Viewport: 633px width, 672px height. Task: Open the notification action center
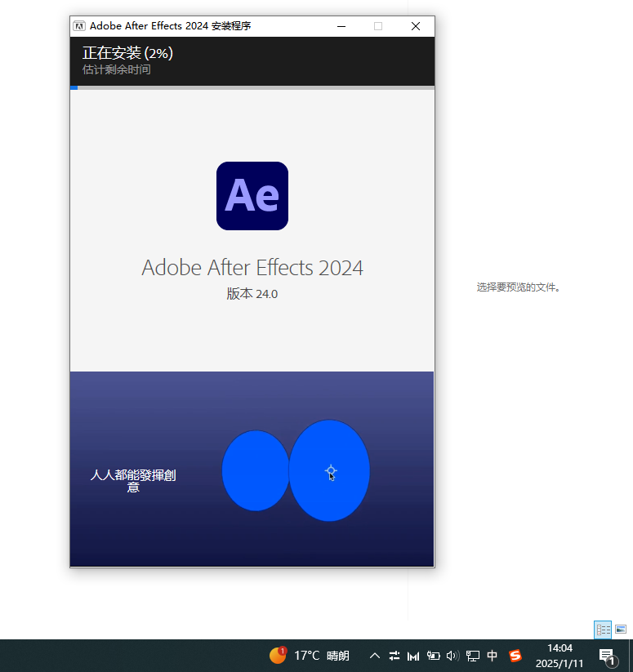(x=608, y=656)
